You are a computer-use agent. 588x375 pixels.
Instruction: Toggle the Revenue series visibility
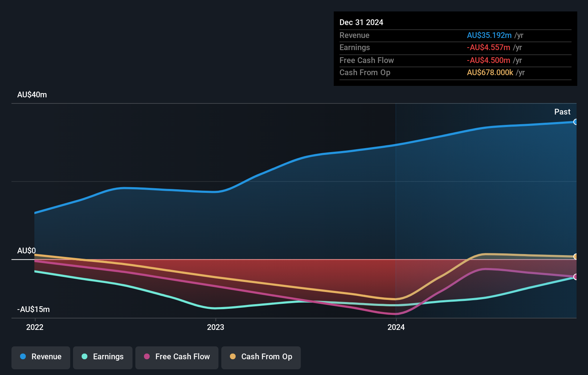(40, 357)
